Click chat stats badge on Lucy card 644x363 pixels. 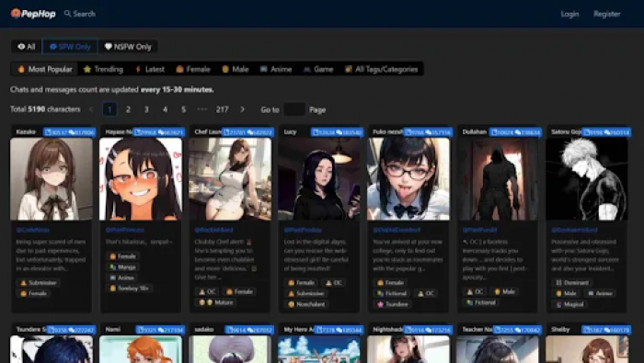pos(338,132)
